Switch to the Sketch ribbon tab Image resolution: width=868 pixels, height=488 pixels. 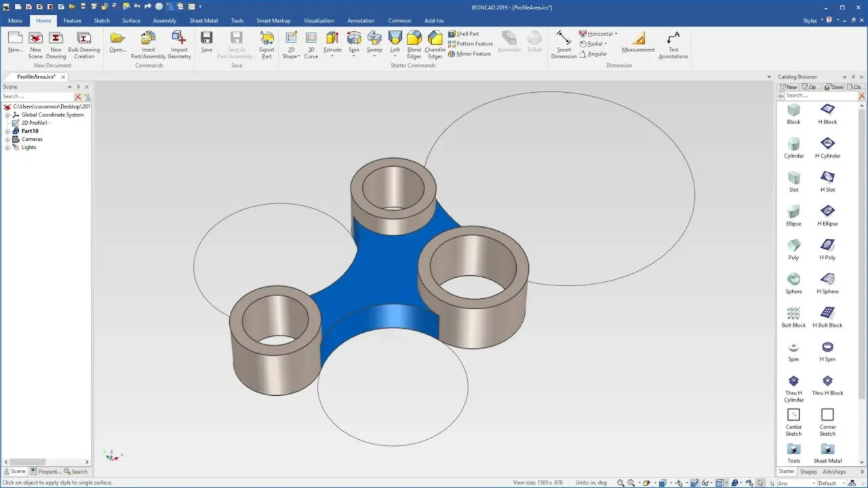[x=101, y=20]
